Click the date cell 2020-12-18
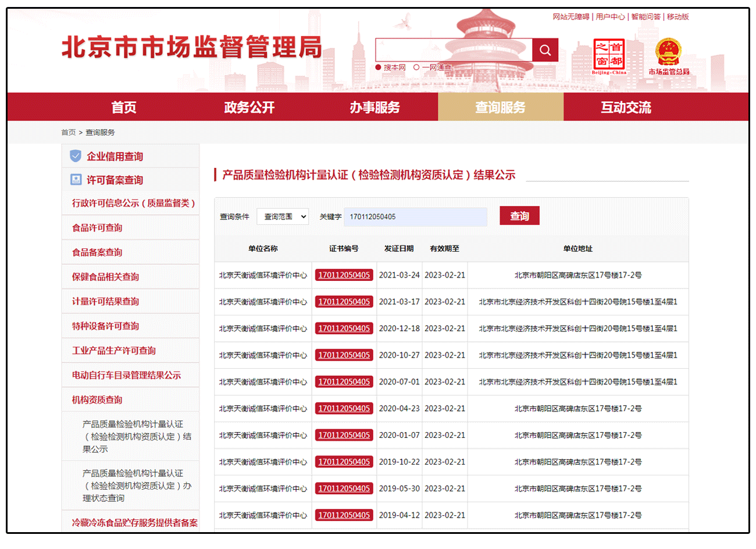This screenshot has height=549, width=756. pyautogui.click(x=399, y=329)
